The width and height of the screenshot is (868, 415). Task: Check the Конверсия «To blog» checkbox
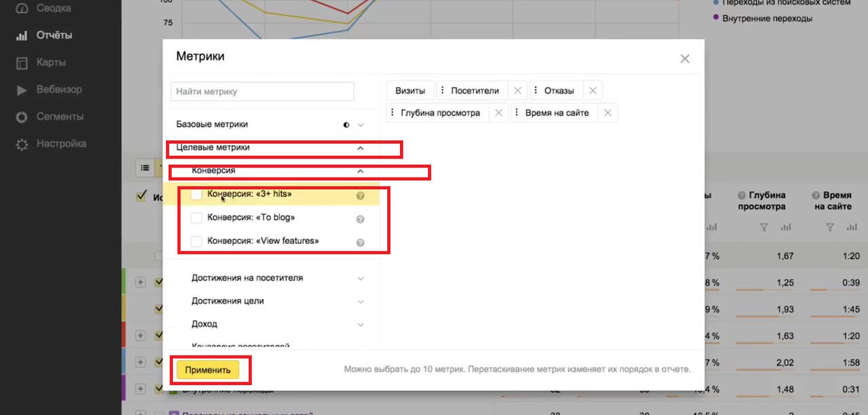(196, 218)
